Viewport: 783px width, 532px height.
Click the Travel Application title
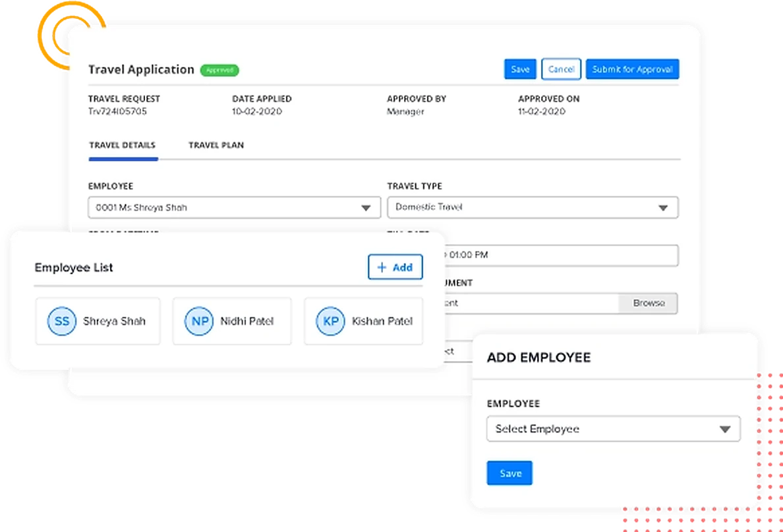click(141, 70)
